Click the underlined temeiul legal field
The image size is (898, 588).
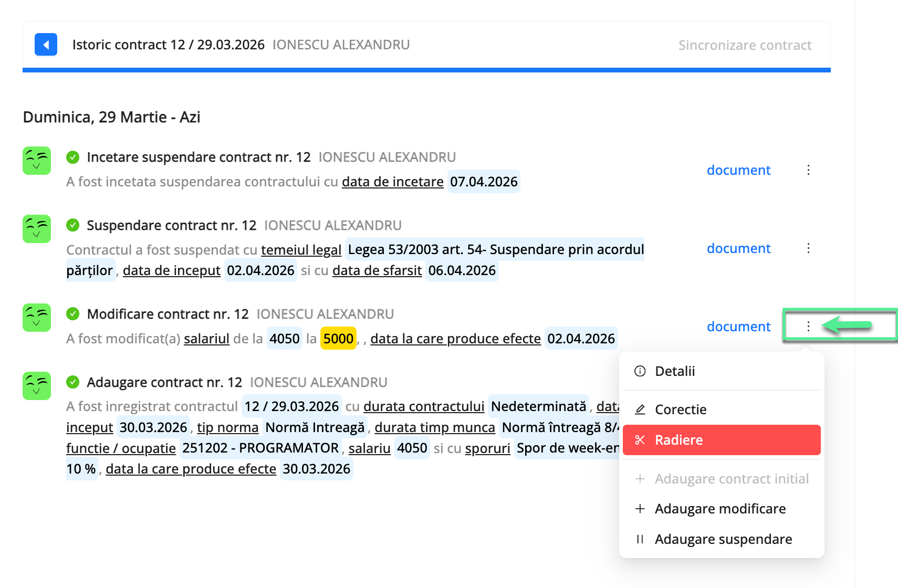coord(301,250)
